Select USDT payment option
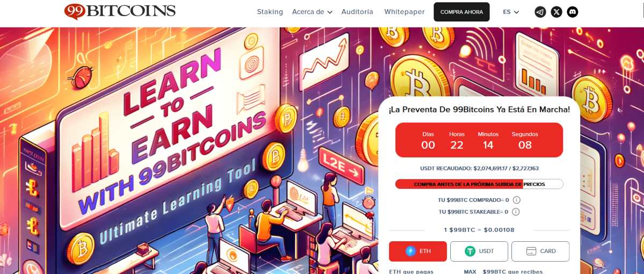The height and width of the screenshot is (274, 644). pos(479,251)
